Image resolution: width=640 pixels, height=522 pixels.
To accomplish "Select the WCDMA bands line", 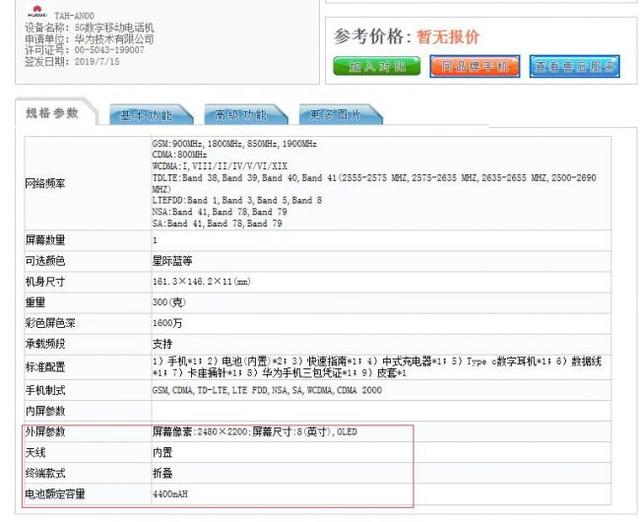I will point(220,166).
